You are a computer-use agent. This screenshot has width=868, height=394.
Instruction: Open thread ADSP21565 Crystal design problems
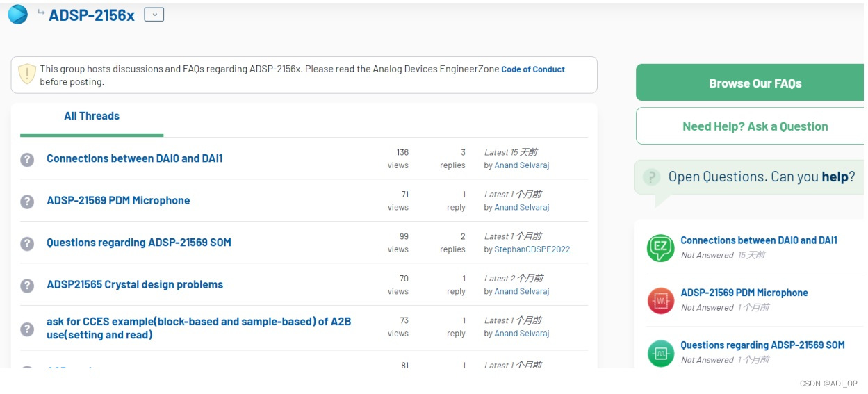[x=135, y=284]
